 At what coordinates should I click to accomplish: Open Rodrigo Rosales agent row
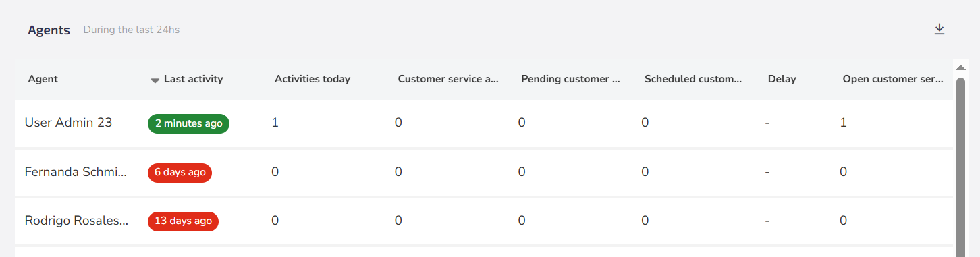(x=484, y=221)
